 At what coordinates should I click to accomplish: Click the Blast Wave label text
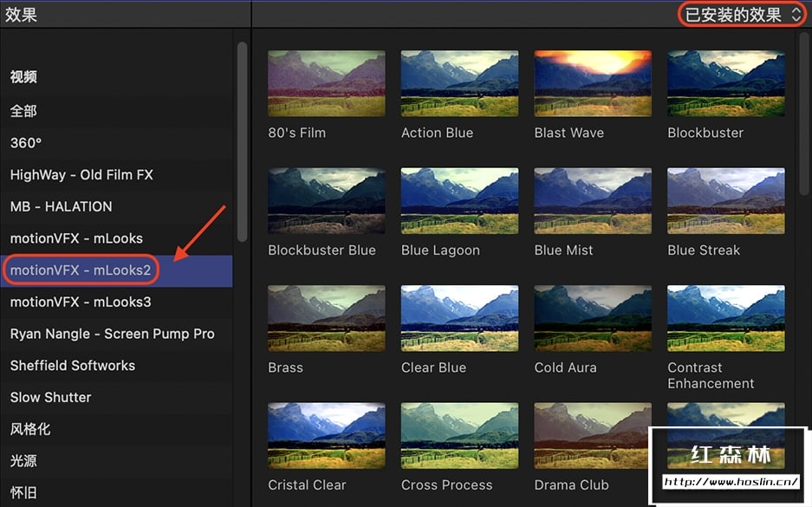tap(569, 133)
